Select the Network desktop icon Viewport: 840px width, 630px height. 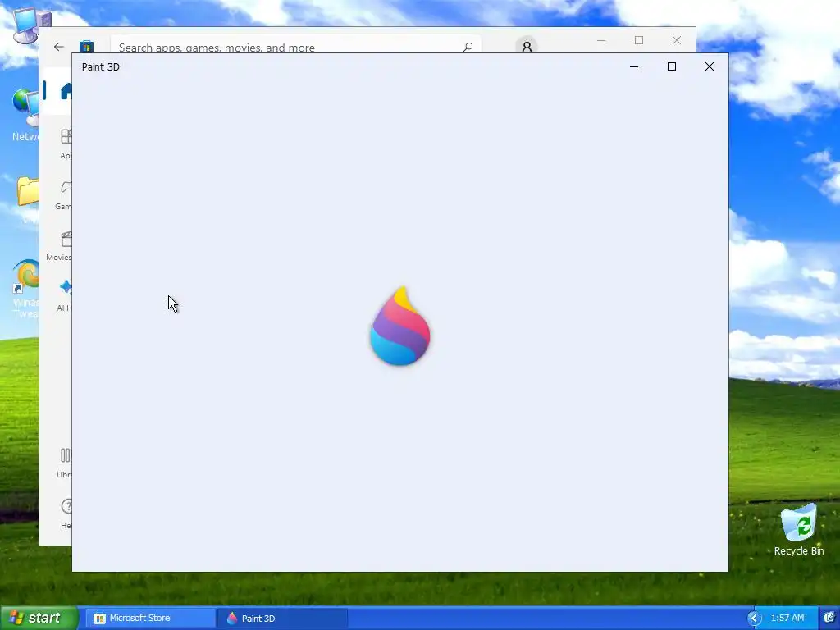(25, 115)
